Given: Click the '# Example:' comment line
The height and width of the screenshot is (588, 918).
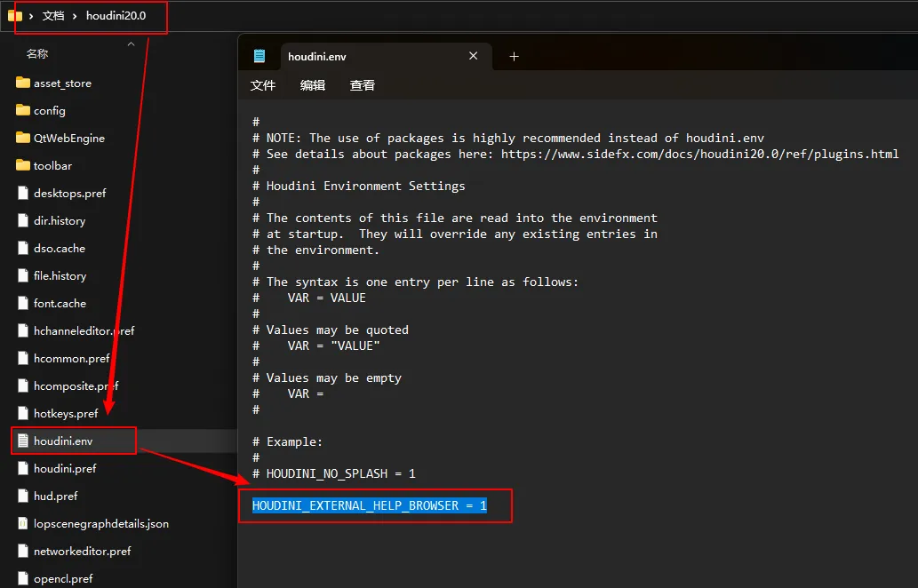Looking at the screenshot, I should click(287, 441).
